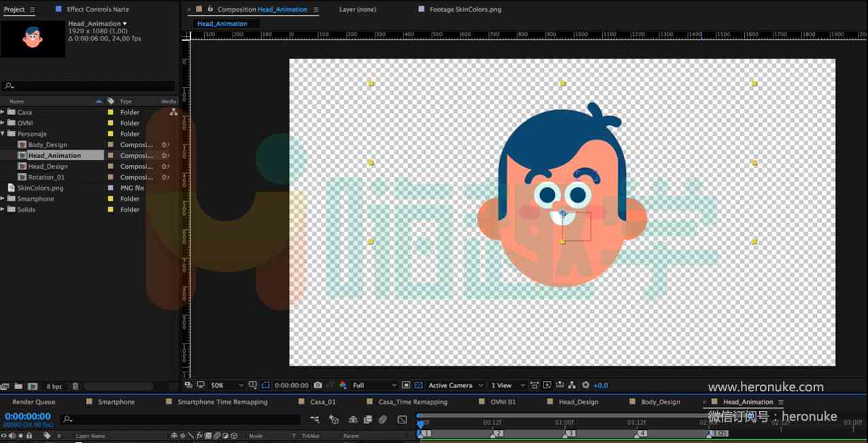Click Head_Animation label color swatch in Project
This screenshot has height=443, width=868.
click(110, 156)
